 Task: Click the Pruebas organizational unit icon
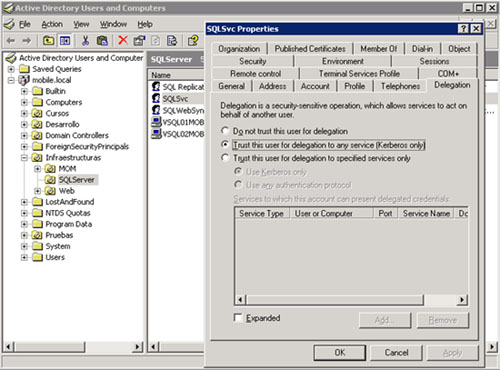pyautogui.click(x=37, y=235)
